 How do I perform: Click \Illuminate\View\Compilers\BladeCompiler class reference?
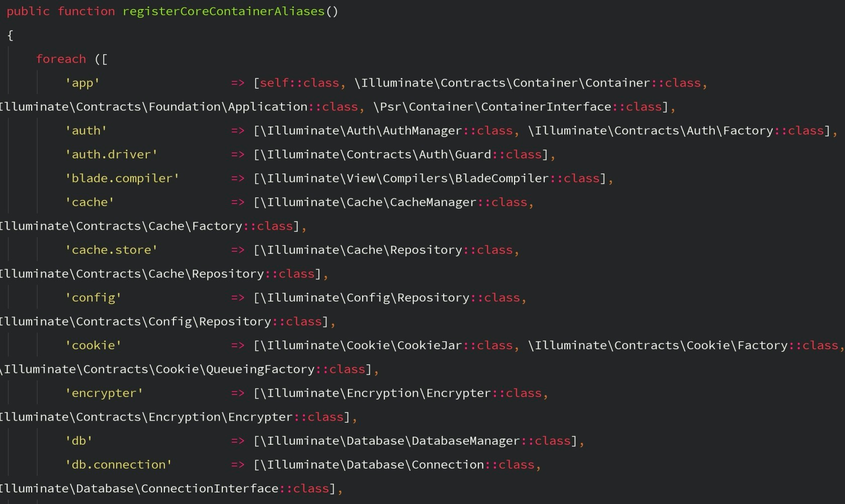click(430, 178)
